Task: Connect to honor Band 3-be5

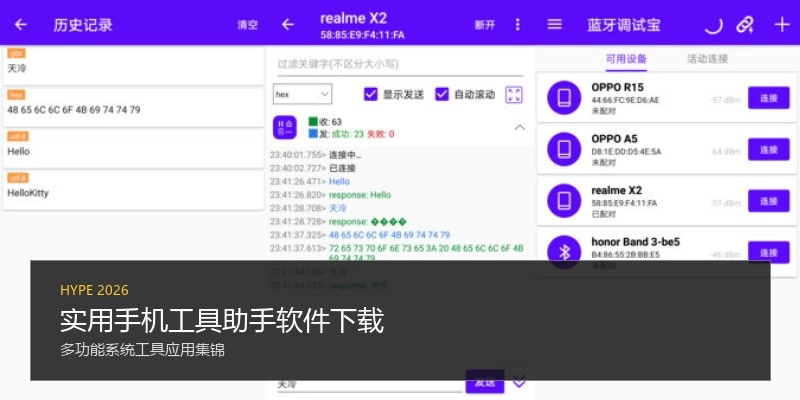Action: tap(768, 252)
